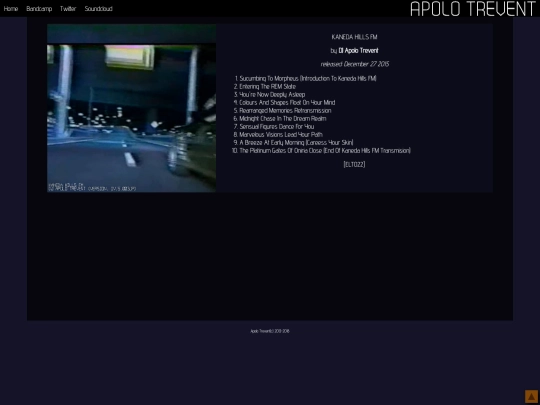
Task: Select track 4 Colours And Shapes Float
Action: click(x=287, y=103)
